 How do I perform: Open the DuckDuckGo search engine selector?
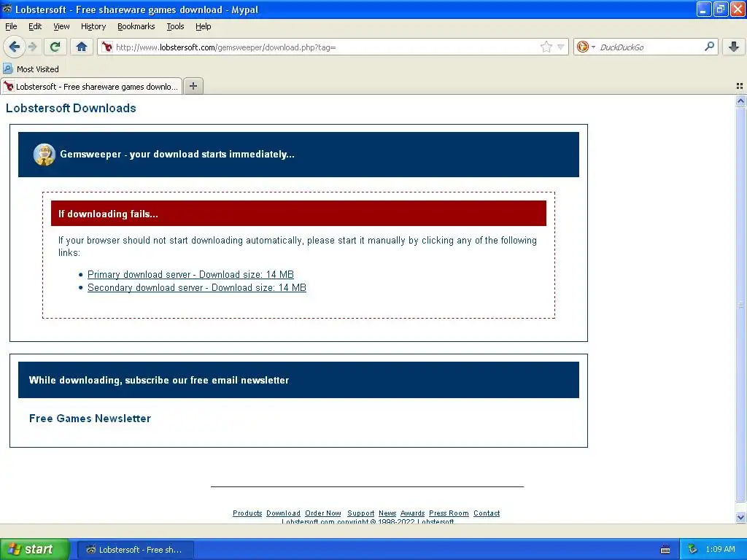pos(586,47)
